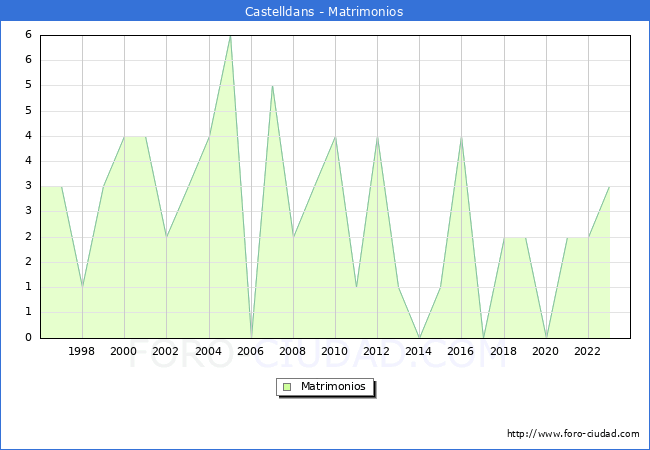Click the 2004 year label
Image resolution: width=650 pixels, height=450 pixels.
[208, 352]
